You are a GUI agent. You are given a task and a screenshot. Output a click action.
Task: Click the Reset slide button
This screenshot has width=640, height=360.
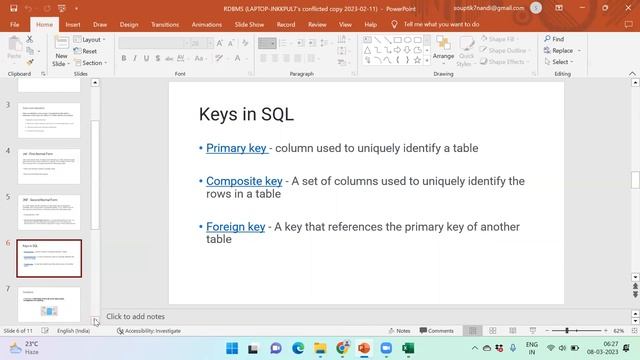coord(85,51)
